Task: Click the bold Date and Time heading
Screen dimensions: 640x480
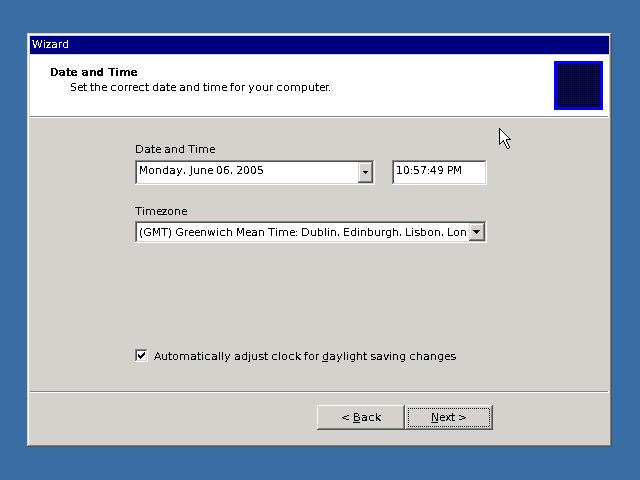Action: [94, 72]
